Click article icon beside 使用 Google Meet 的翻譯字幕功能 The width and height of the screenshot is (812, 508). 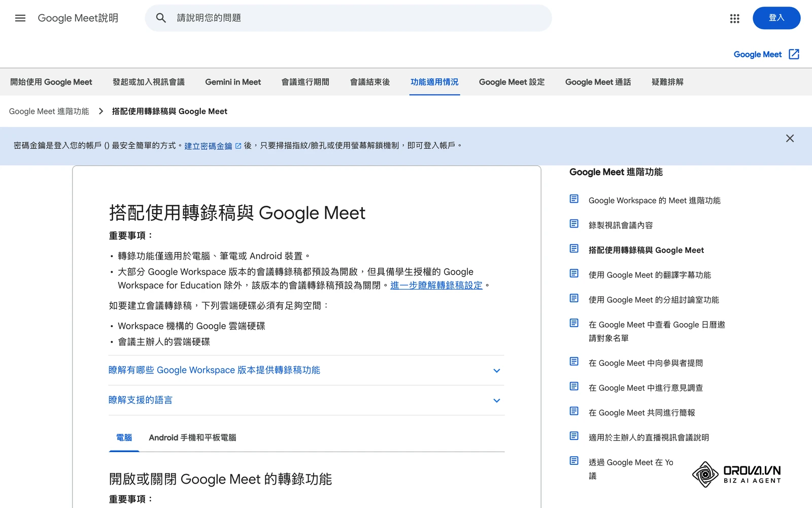click(x=574, y=274)
